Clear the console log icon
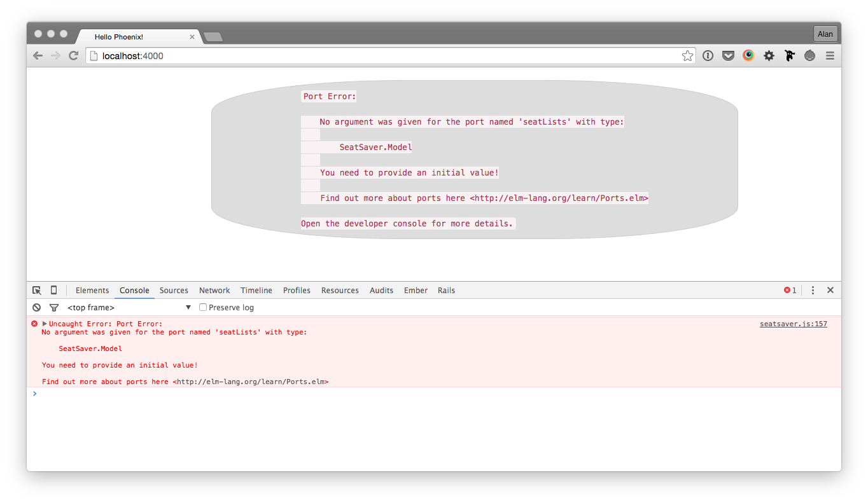This screenshot has width=868, height=503. 36,308
